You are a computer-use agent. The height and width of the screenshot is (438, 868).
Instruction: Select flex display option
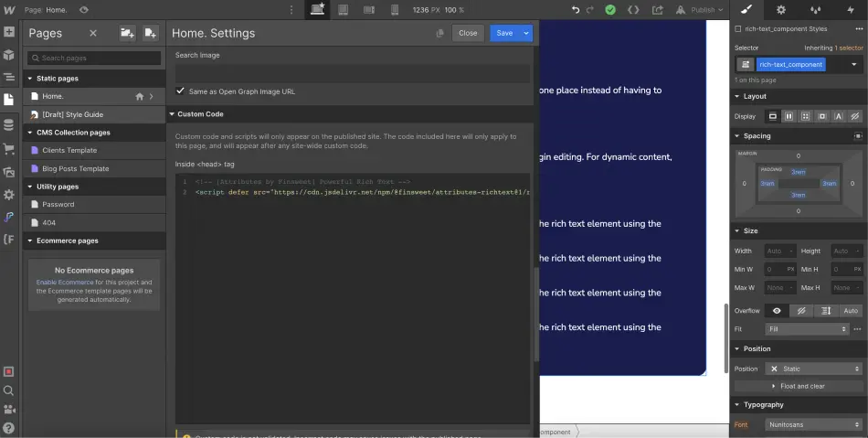(x=789, y=116)
